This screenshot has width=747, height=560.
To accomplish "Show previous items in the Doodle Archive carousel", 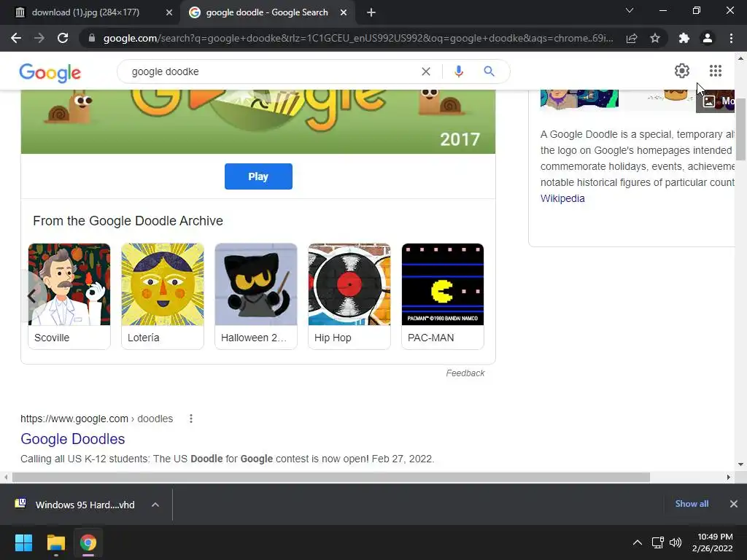I will pos(32,296).
